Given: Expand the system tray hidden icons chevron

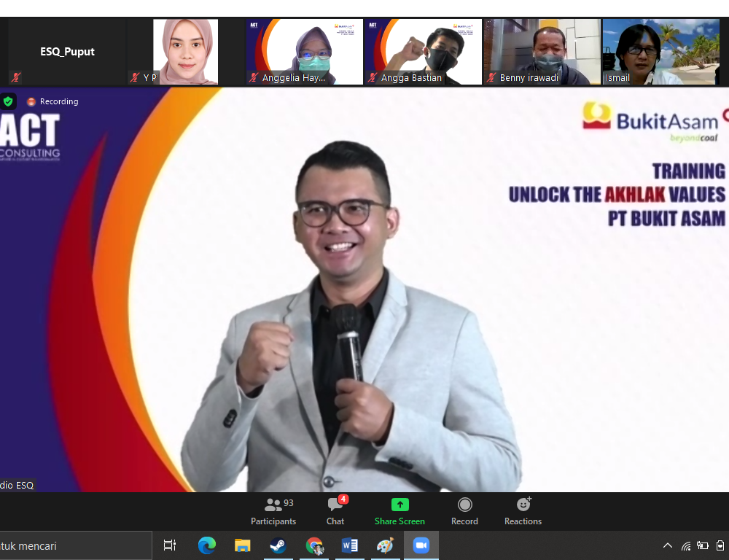Looking at the screenshot, I should [668, 545].
